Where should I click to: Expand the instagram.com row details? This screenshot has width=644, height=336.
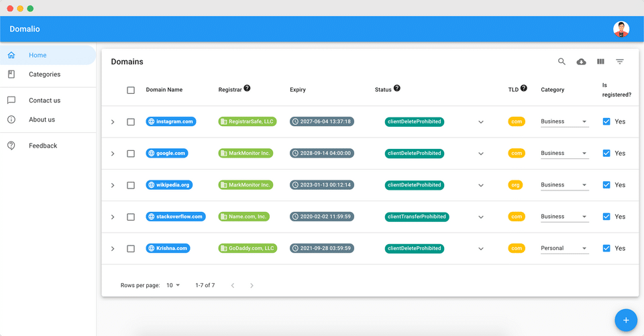113,122
